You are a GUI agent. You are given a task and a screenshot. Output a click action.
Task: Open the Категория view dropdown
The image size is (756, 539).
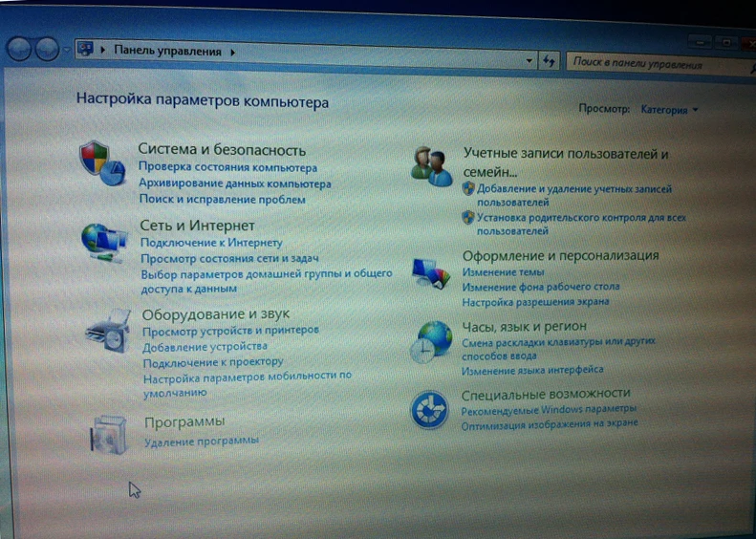[x=669, y=110]
